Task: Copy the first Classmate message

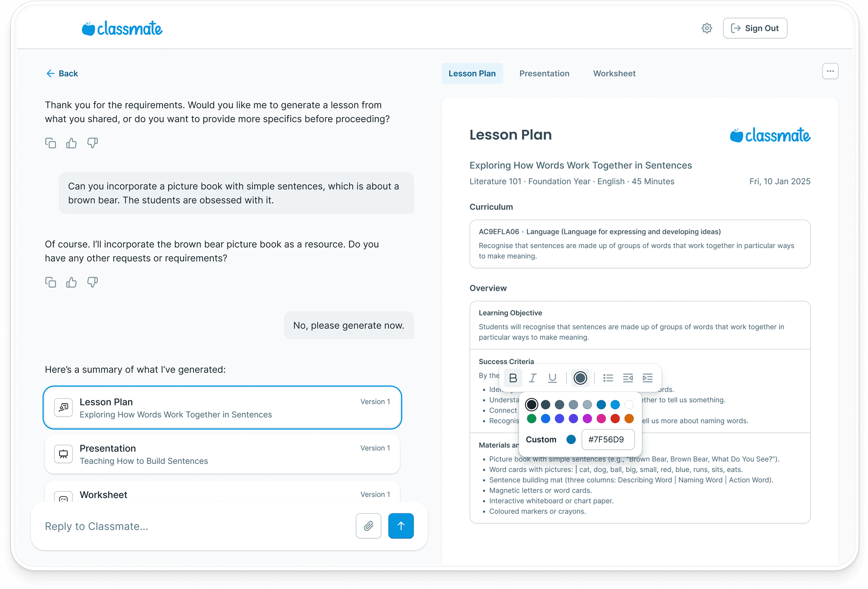Action: [x=51, y=143]
